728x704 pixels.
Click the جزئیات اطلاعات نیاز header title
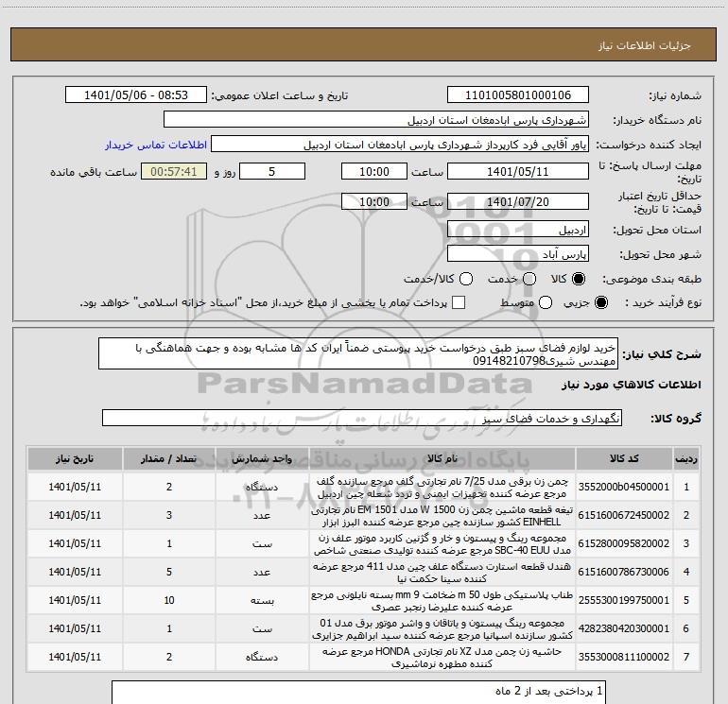tap(645, 45)
